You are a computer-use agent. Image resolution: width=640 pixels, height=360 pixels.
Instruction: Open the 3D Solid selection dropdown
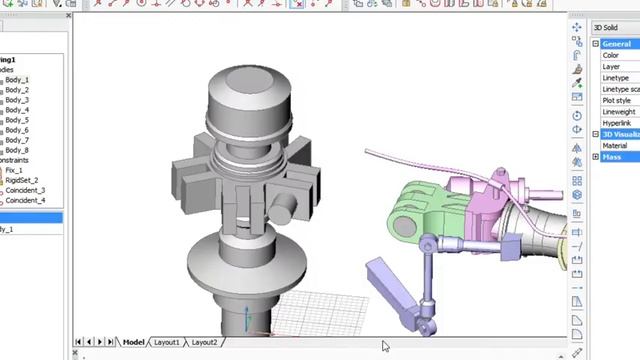(616, 27)
